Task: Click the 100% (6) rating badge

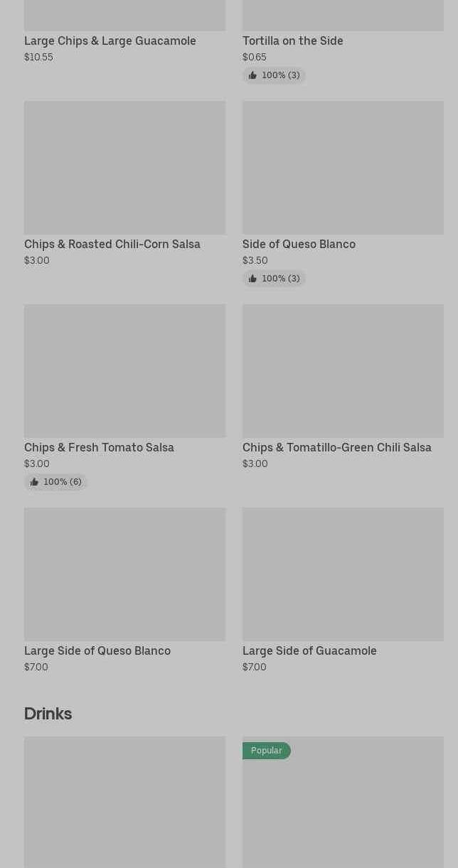Action: tap(62, 482)
